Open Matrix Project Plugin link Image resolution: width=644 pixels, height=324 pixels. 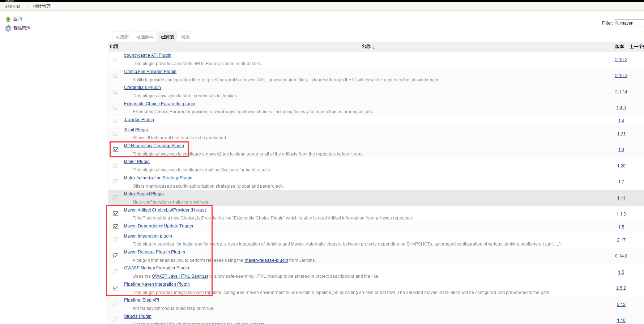coord(144,194)
